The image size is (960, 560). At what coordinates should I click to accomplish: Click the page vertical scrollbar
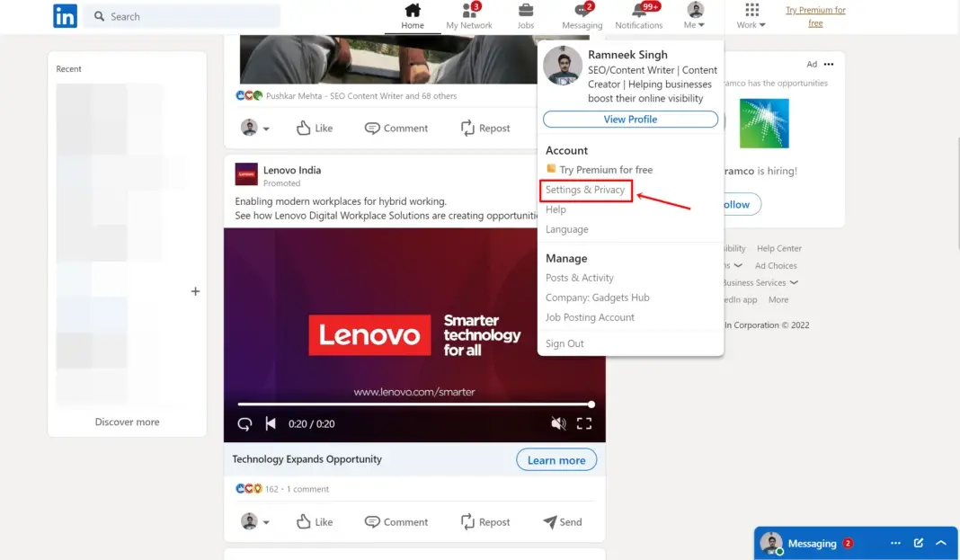(x=958, y=192)
